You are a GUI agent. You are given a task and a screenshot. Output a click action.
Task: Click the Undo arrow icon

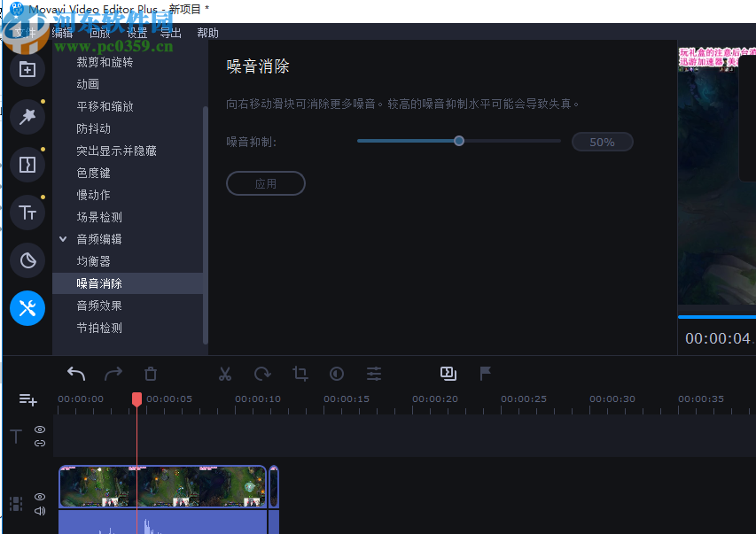(75, 373)
